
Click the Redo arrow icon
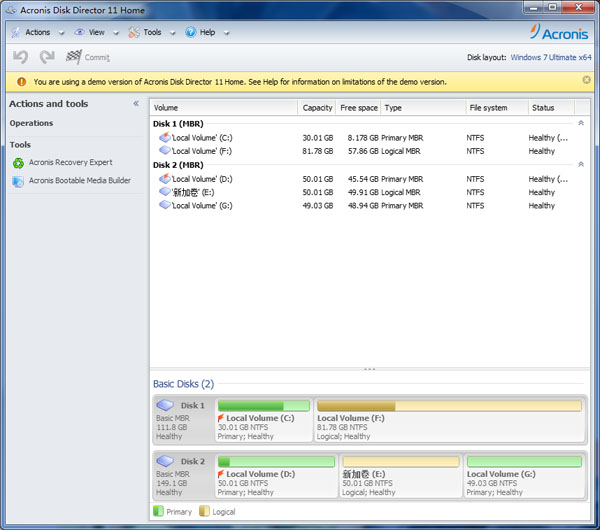(x=46, y=58)
